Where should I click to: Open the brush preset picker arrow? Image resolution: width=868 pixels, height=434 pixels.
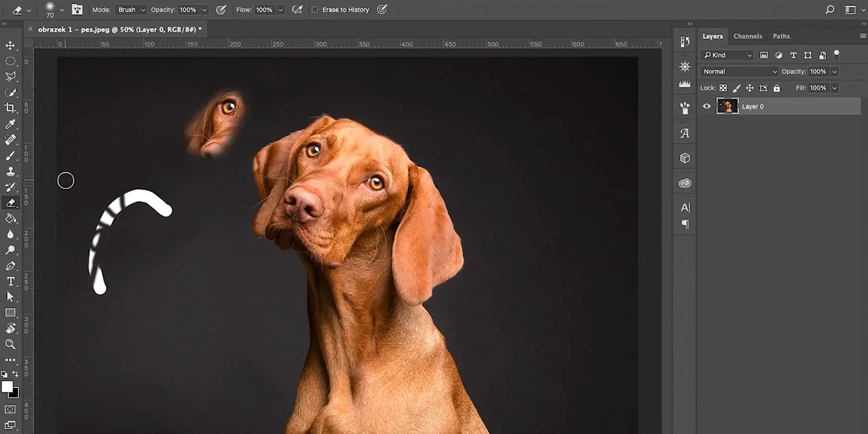pyautogui.click(x=62, y=10)
